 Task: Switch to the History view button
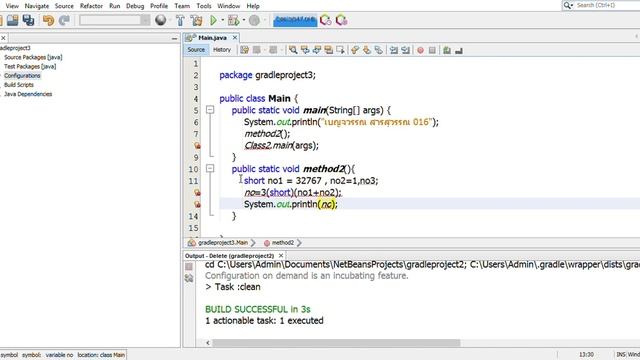pyautogui.click(x=222, y=50)
